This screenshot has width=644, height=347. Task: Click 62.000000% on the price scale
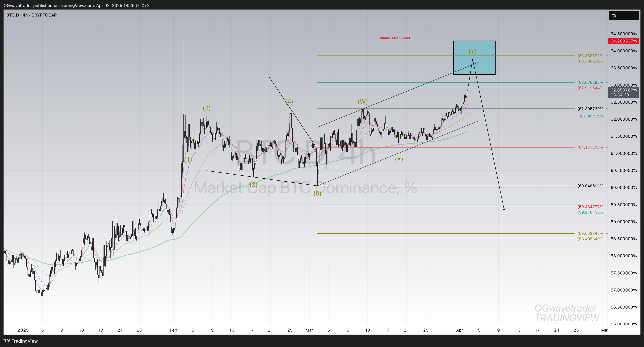623,119
